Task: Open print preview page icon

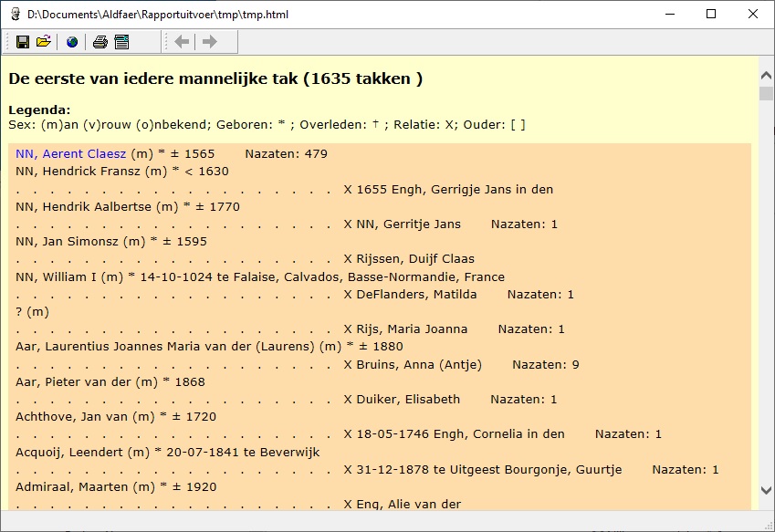Action: point(121,42)
